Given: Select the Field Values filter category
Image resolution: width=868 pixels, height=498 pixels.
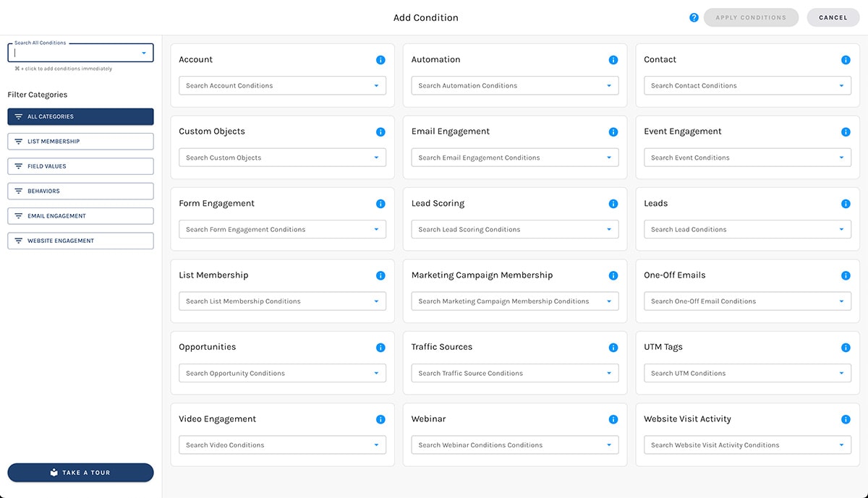Looking at the screenshot, I should (80, 166).
